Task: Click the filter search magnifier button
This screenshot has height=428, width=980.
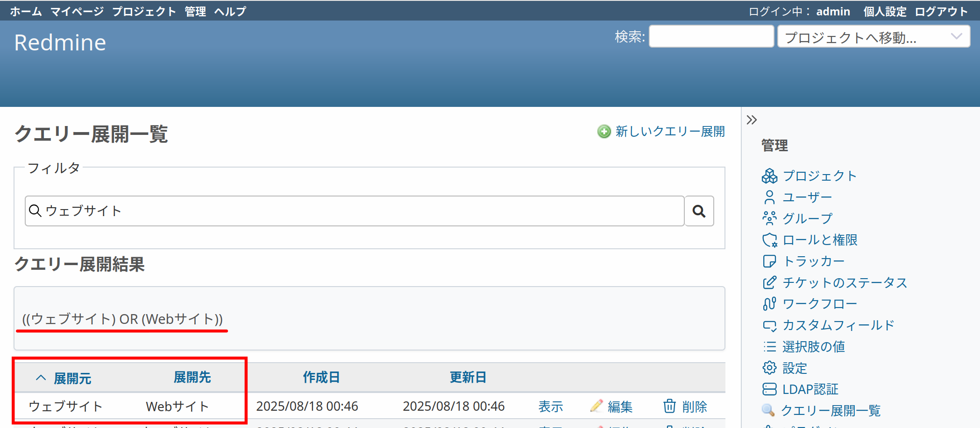Action: (x=699, y=211)
